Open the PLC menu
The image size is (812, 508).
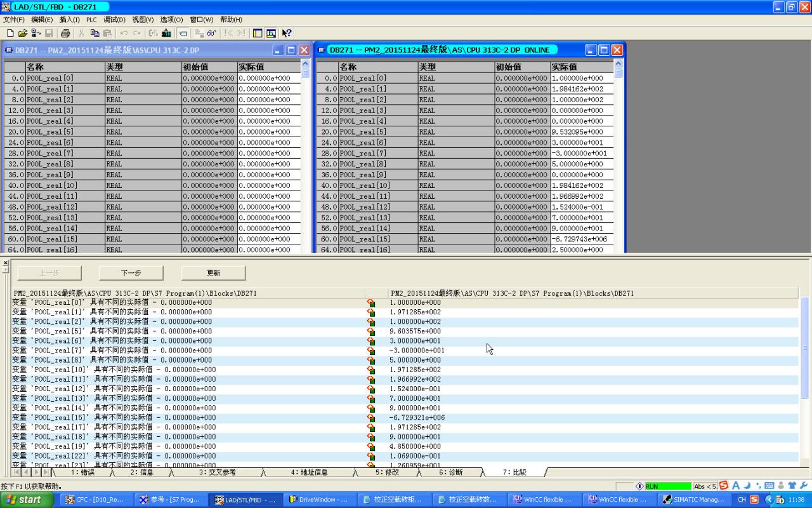(x=91, y=20)
